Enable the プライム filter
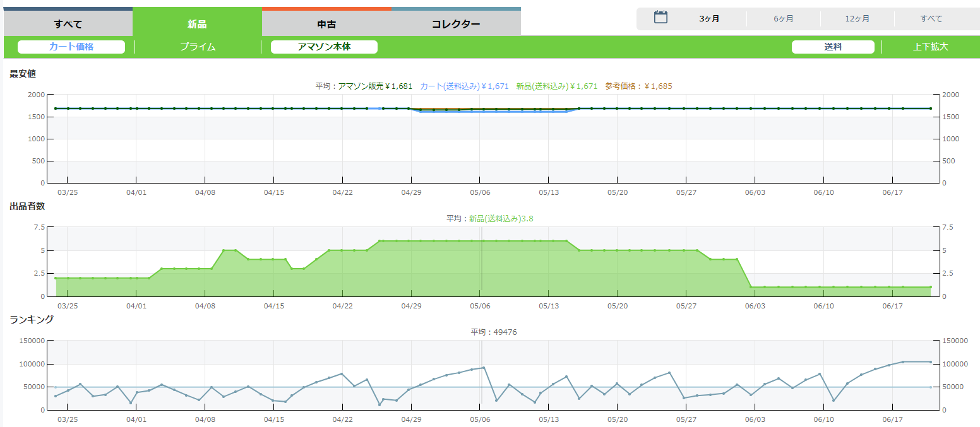Screen dimensions: 980x427 click(x=198, y=47)
